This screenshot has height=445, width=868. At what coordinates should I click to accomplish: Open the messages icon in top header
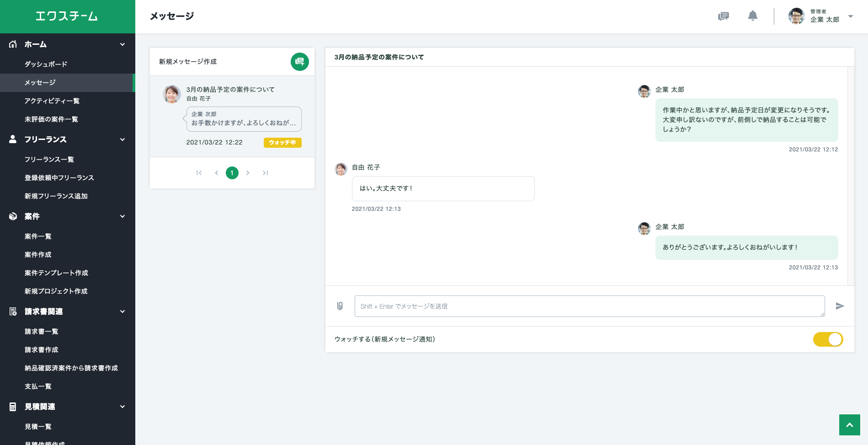[723, 16]
